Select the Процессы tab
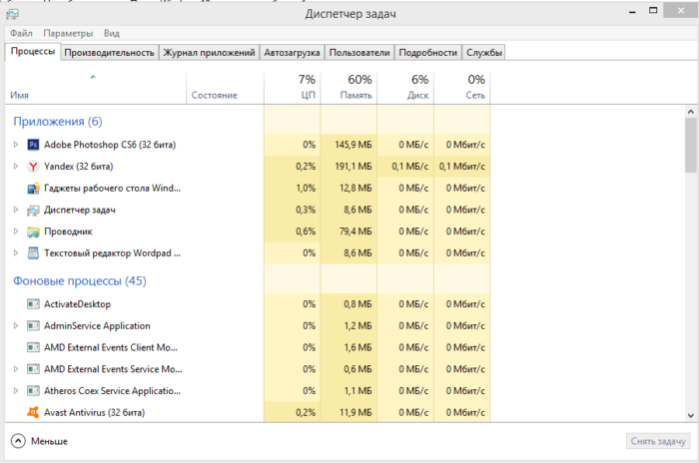The image size is (699, 463). tap(33, 51)
